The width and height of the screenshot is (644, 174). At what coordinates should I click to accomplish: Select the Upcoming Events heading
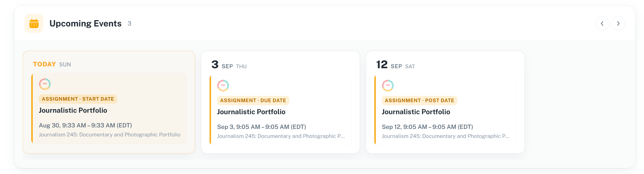85,23
